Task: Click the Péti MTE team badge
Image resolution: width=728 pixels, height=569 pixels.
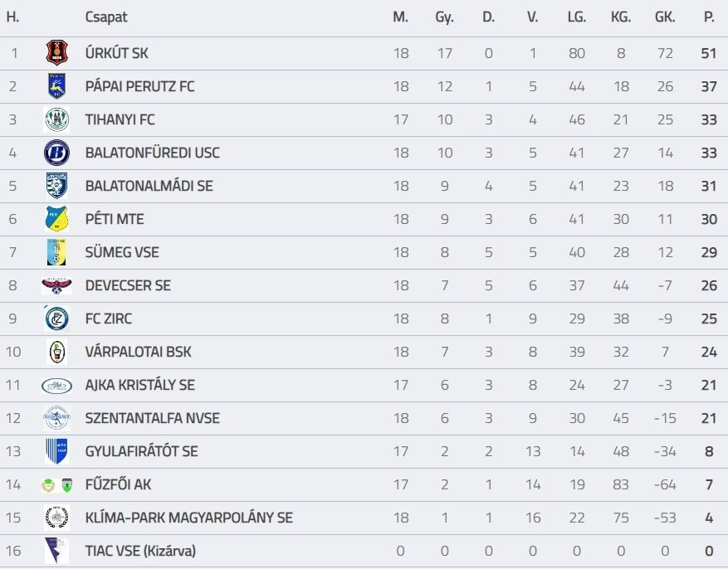Action: coord(56,219)
